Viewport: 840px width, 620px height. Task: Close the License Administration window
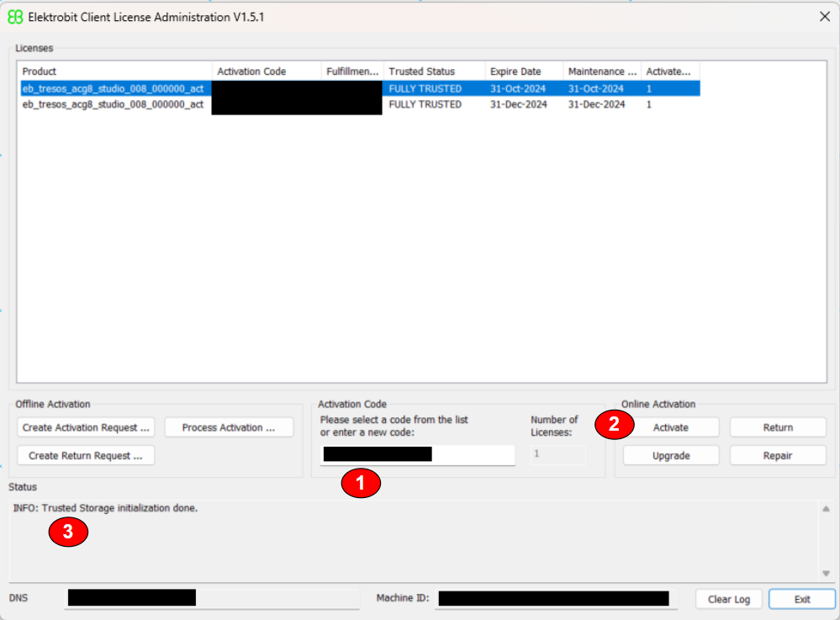click(x=824, y=16)
